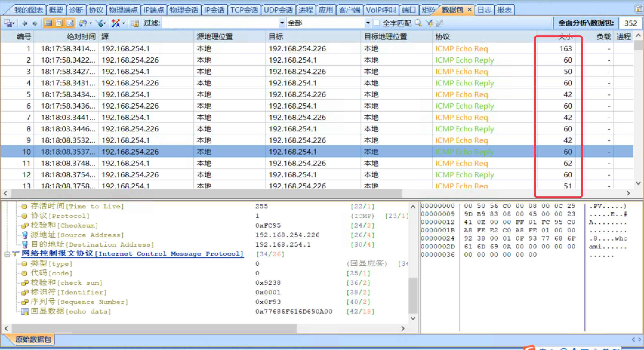Toggle hex view pane icon
The width and height of the screenshot is (644, 350).
pos(70,23)
